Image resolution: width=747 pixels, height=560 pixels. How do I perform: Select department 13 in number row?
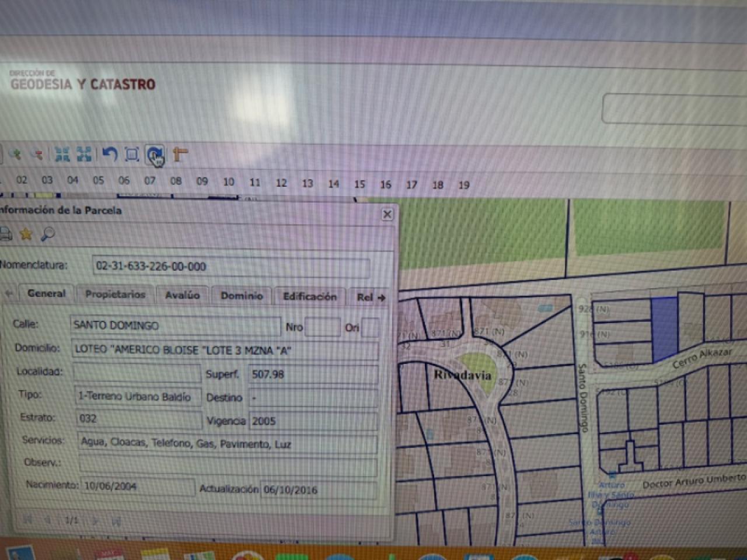pyautogui.click(x=308, y=183)
